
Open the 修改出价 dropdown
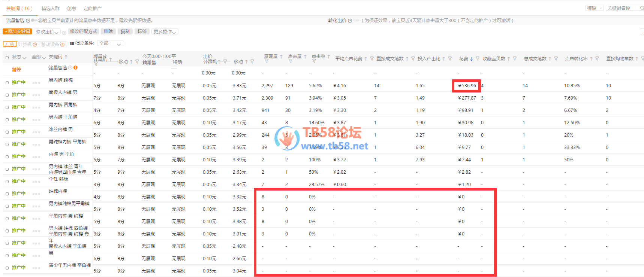point(47,32)
